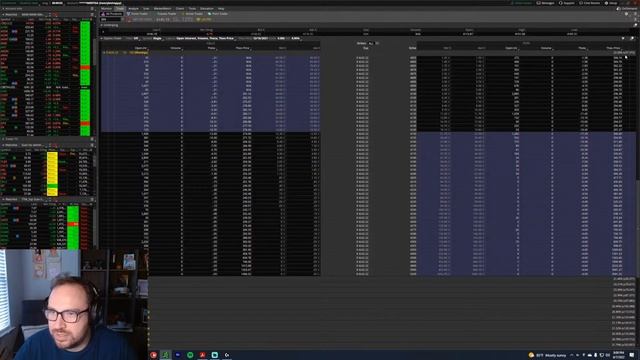Go to the Scan tab
640x360 pixels.
click(146, 9)
